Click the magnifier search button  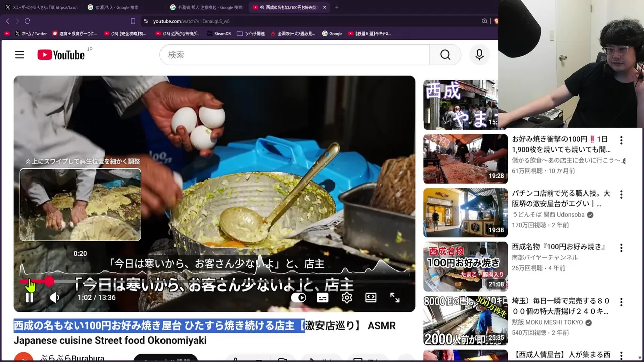pyautogui.click(x=445, y=55)
